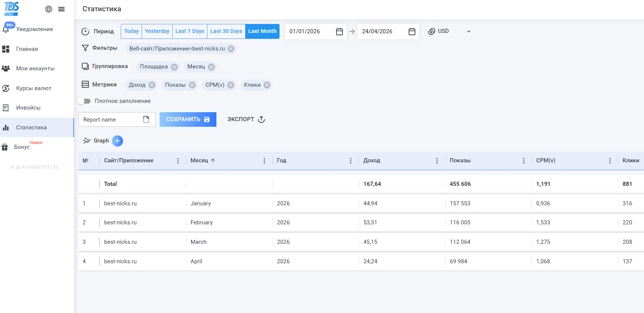This screenshot has height=313, width=644.
Task: Open the language globe selector
Action: [49, 9]
